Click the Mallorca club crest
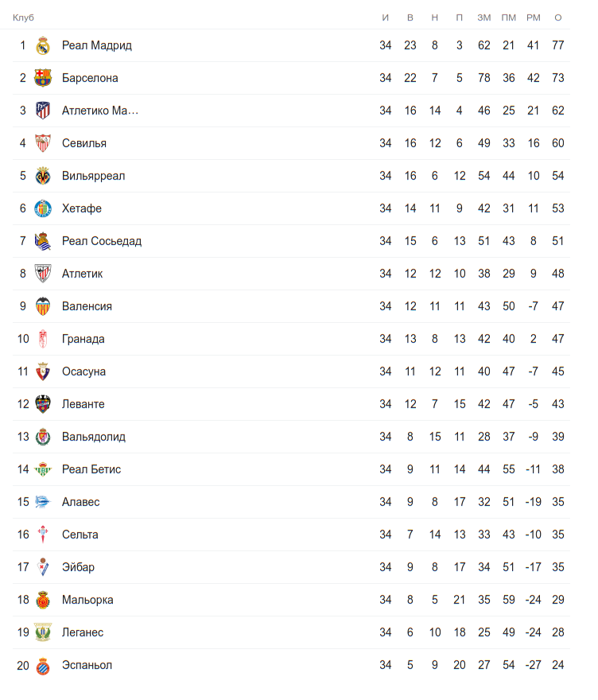 pos(43,600)
